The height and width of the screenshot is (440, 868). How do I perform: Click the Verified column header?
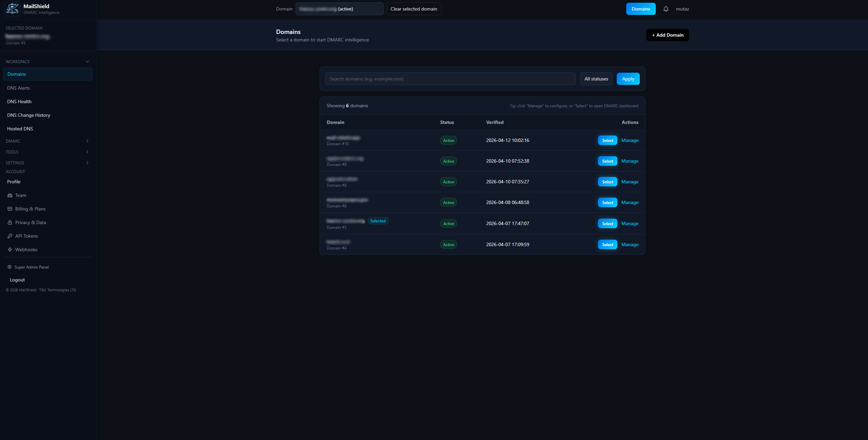point(494,122)
